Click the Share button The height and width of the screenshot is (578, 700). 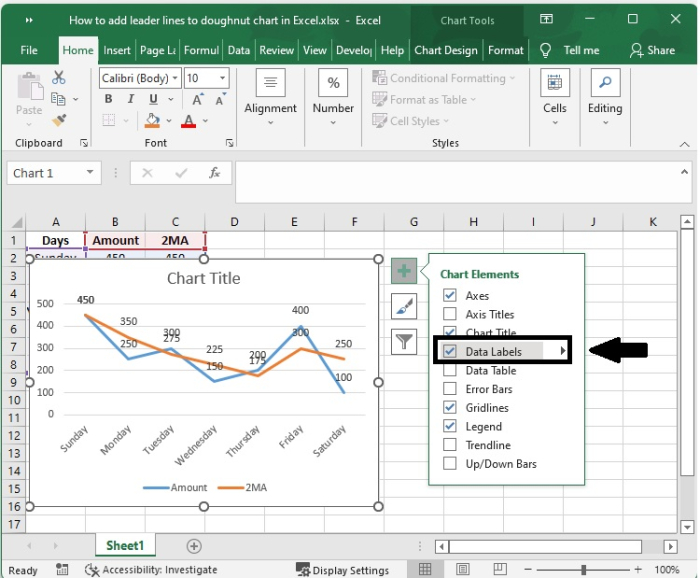[x=652, y=50]
